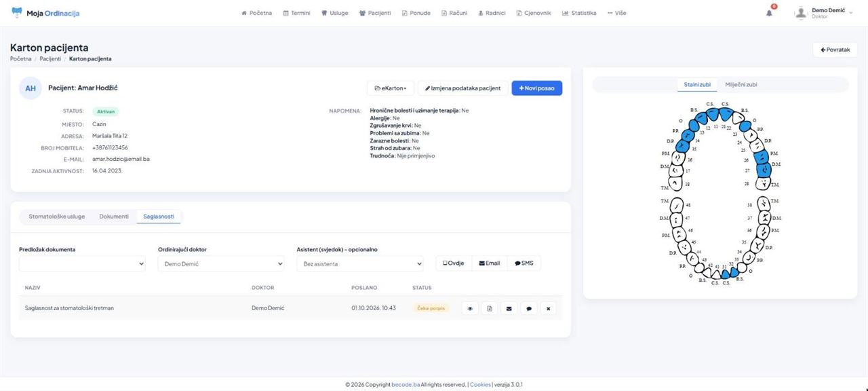Open the notifications bell

770,12
